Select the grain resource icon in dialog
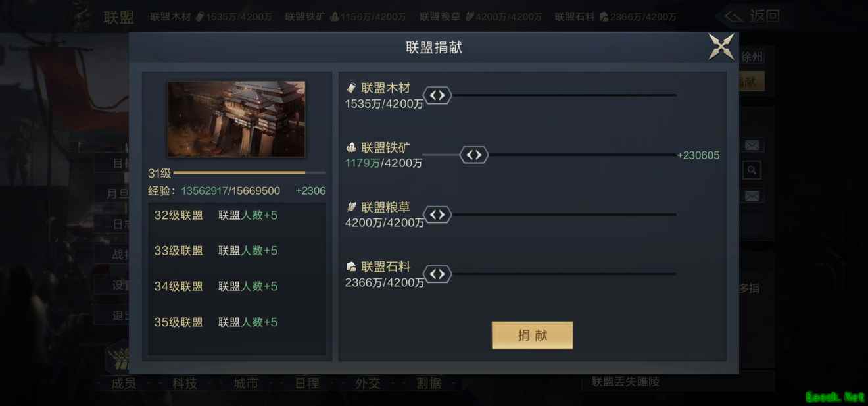Screen dimensions: 868x406 tap(352, 207)
